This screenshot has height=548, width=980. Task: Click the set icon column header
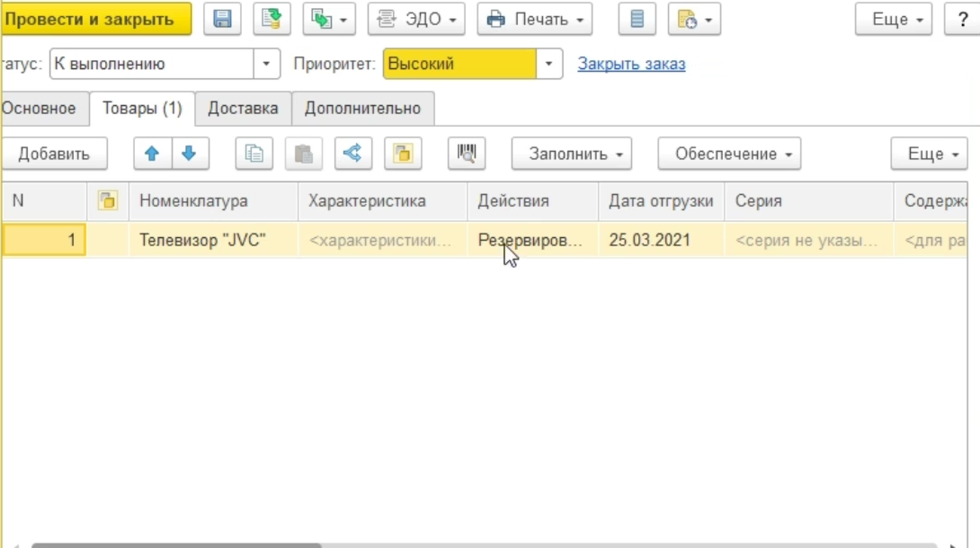[x=108, y=201]
